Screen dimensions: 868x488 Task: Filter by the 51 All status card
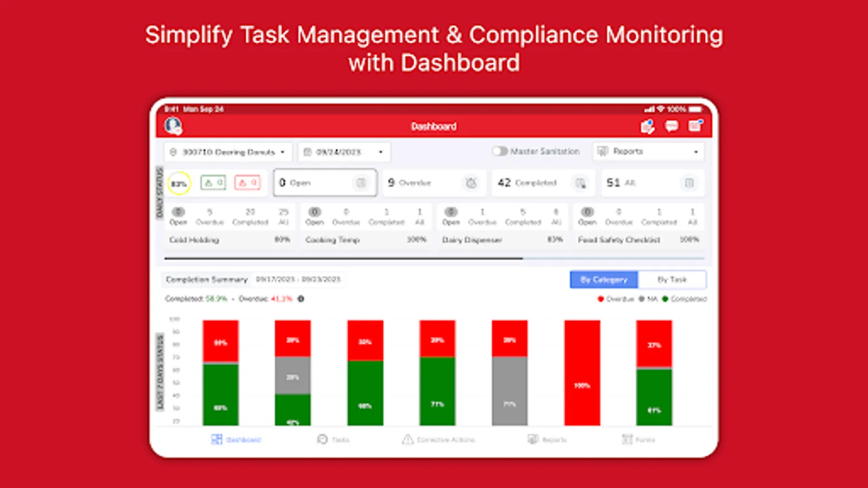[652, 183]
